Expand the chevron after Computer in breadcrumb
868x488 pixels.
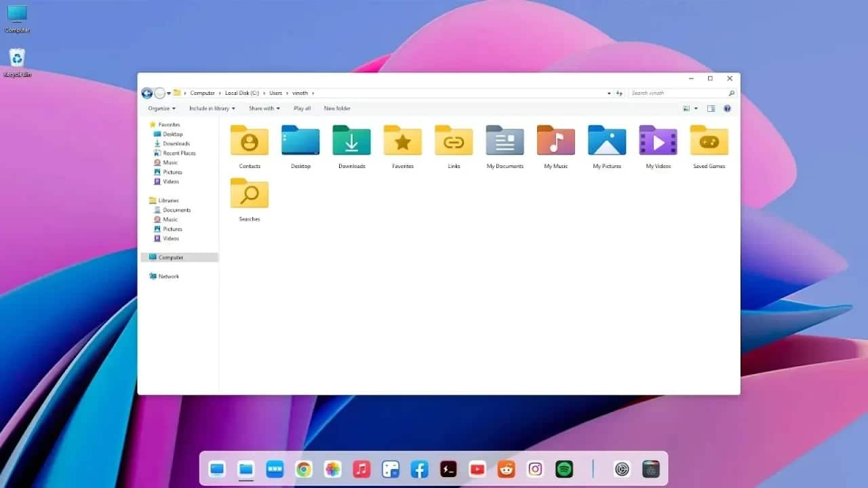coord(220,94)
